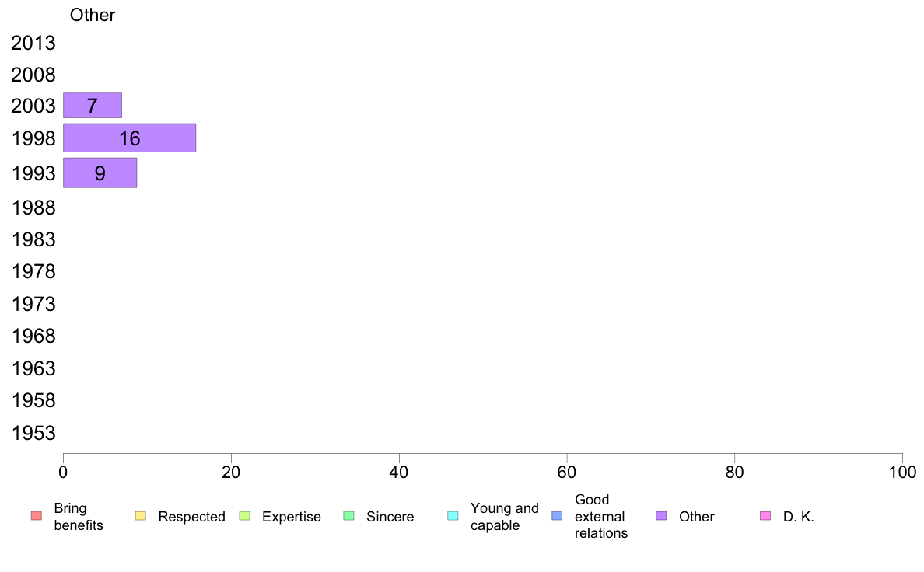This screenshot has height=572, width=924.
Task: Click the Young and capable cyan swatch
Action: (453, 516)
